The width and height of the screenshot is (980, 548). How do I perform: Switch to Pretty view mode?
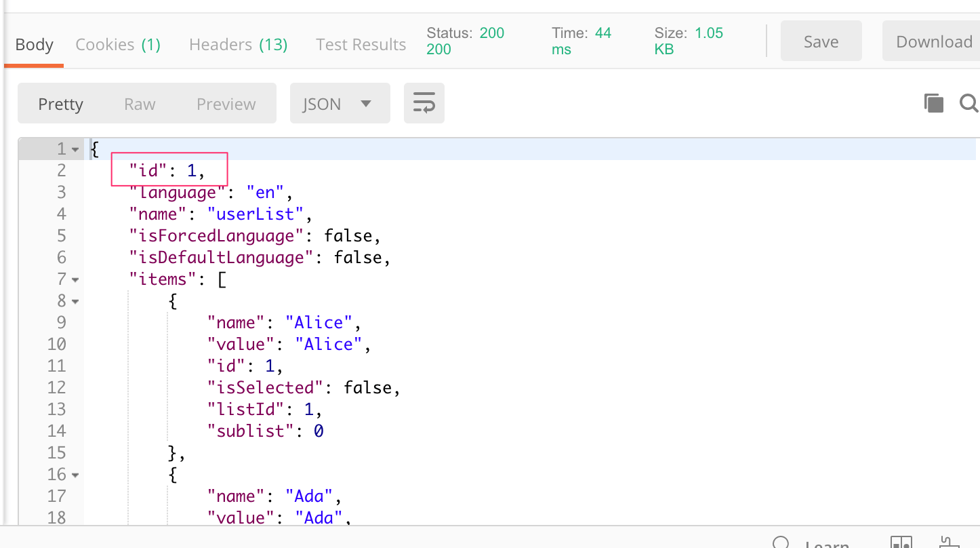[x=60, y=104]
